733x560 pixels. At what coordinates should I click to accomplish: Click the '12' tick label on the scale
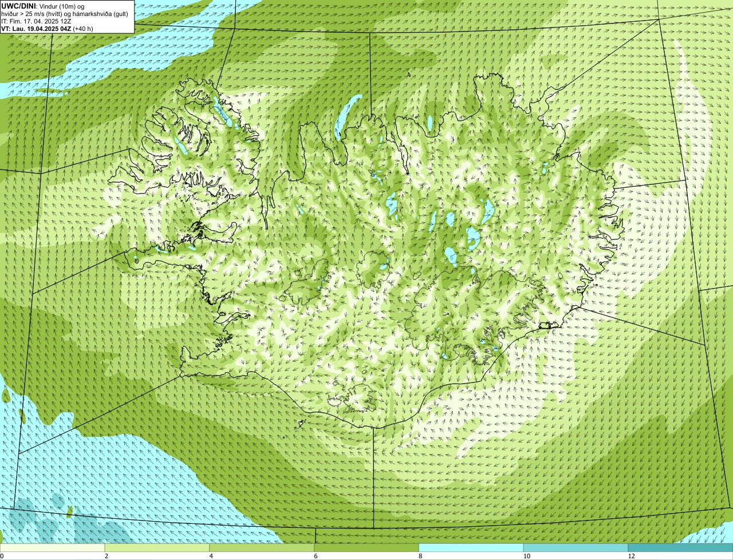(631, 556)
